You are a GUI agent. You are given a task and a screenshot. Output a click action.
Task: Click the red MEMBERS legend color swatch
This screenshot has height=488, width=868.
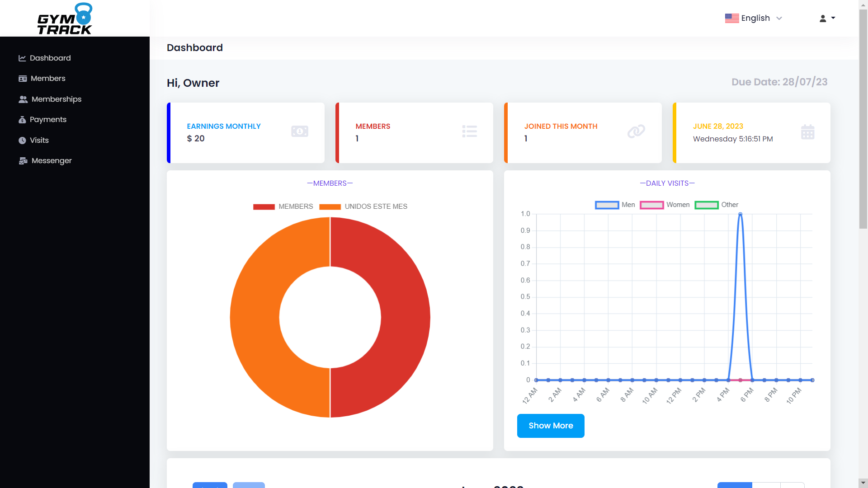pyautogui.click(x=264, y=207)
